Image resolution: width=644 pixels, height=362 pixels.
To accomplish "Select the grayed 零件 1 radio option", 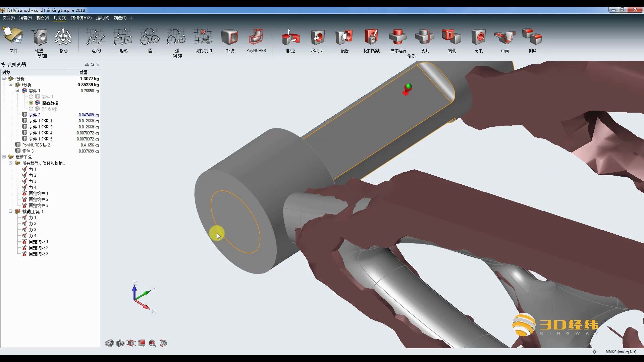I will (31, 97).
